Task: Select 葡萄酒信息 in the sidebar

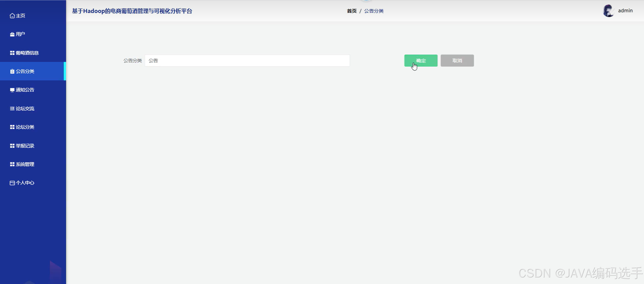Action: click(x=33, y=53)
